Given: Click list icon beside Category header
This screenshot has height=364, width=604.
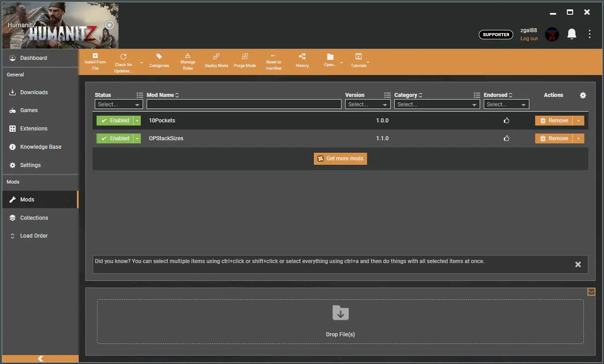Looking at the screenshot, I should [x=477, y=95].
